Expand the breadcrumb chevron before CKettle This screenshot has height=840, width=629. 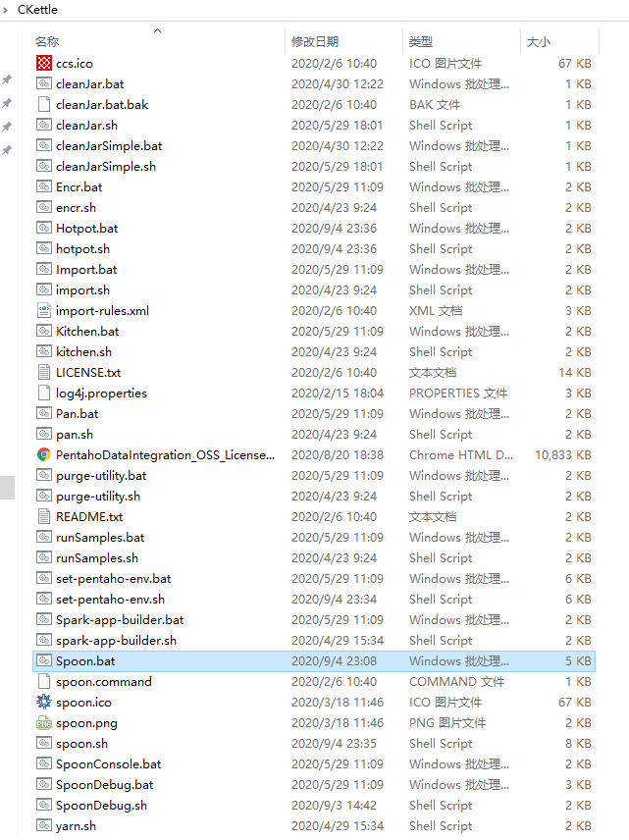7,10
